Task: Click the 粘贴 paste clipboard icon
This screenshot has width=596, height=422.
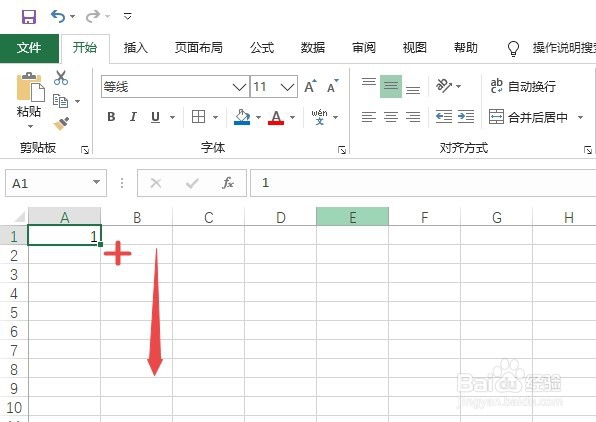Action: pyautogui.click(x=30, y=87)
